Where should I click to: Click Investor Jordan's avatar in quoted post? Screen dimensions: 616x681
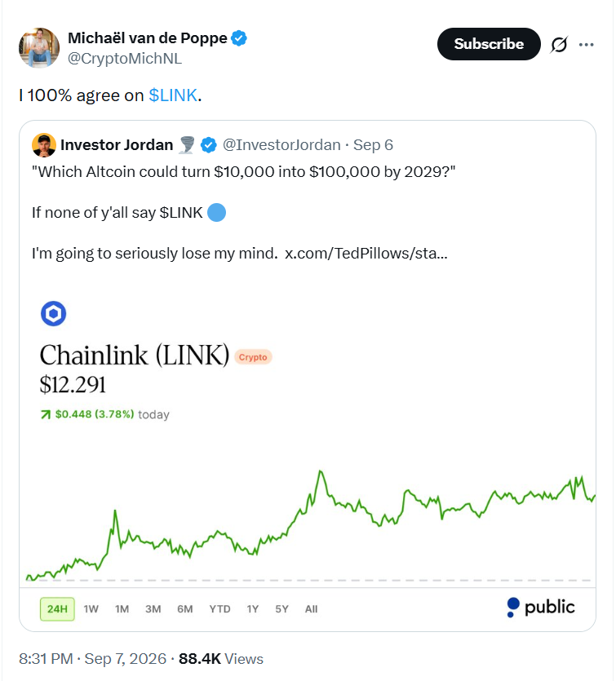point(44,145)
